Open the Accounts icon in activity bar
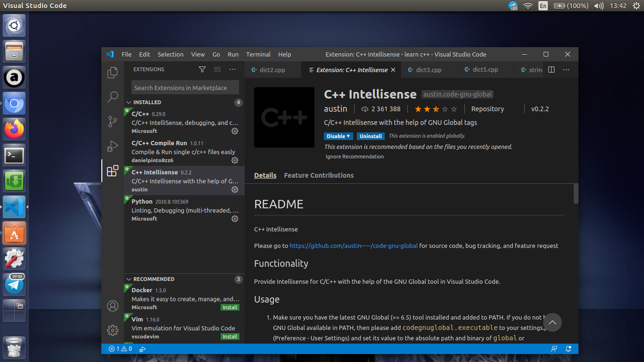 click(x=113, y=306)
